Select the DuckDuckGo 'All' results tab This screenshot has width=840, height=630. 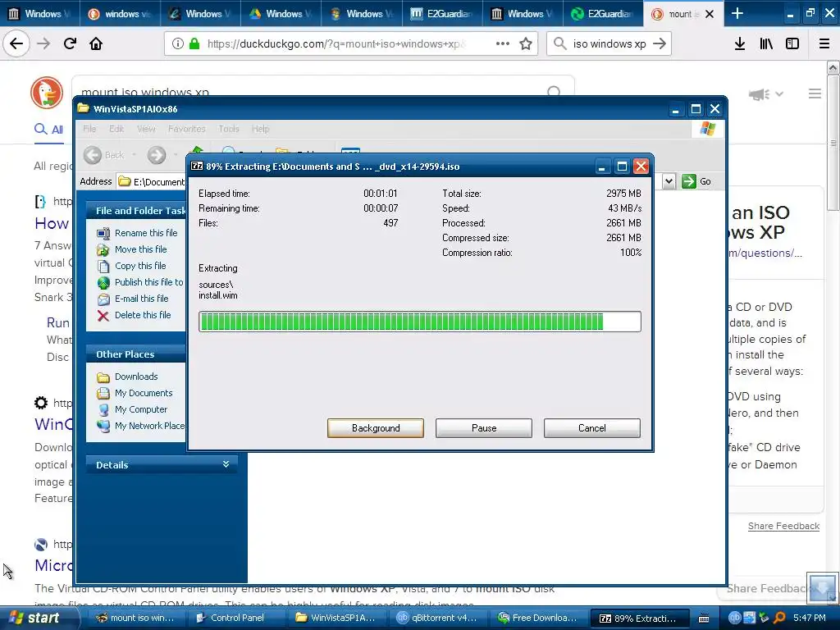point(48,129)
